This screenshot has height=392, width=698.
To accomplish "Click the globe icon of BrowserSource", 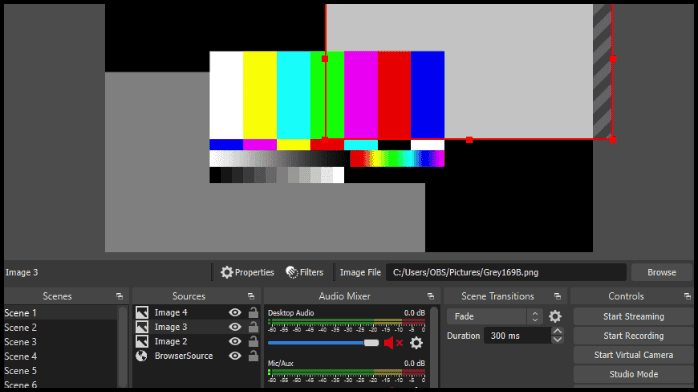I will click(x=142, y=356).
